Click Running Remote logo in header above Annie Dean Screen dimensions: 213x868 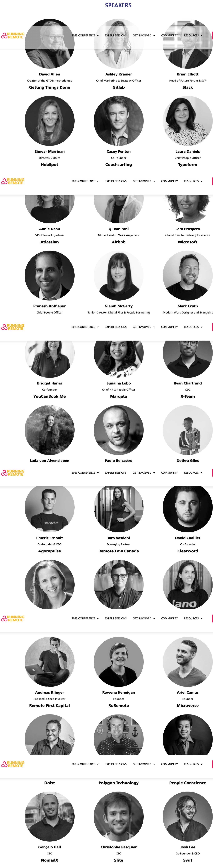(x=13, y=181)
